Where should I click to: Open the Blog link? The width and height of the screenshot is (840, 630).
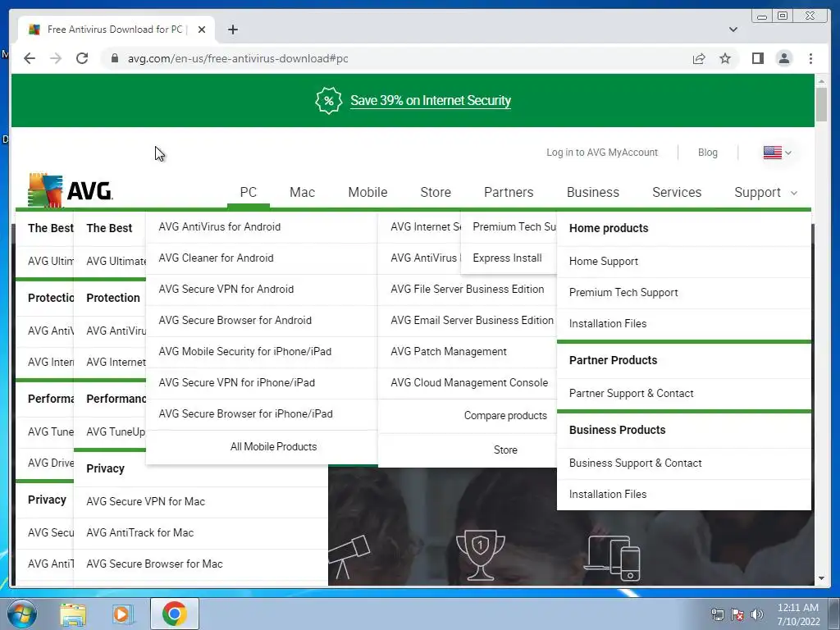tap(707, 153)
